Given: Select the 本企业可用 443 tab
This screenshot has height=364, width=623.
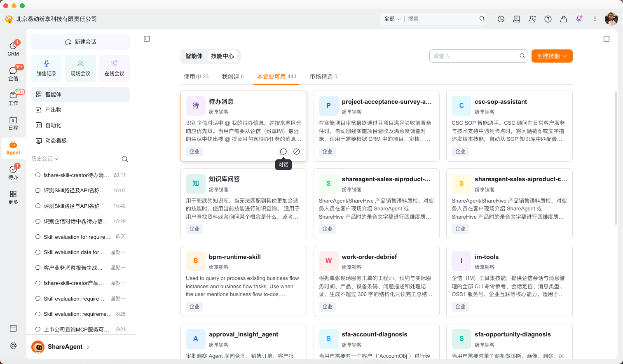Looking at the screenshot, I should (x=276, y=77).
